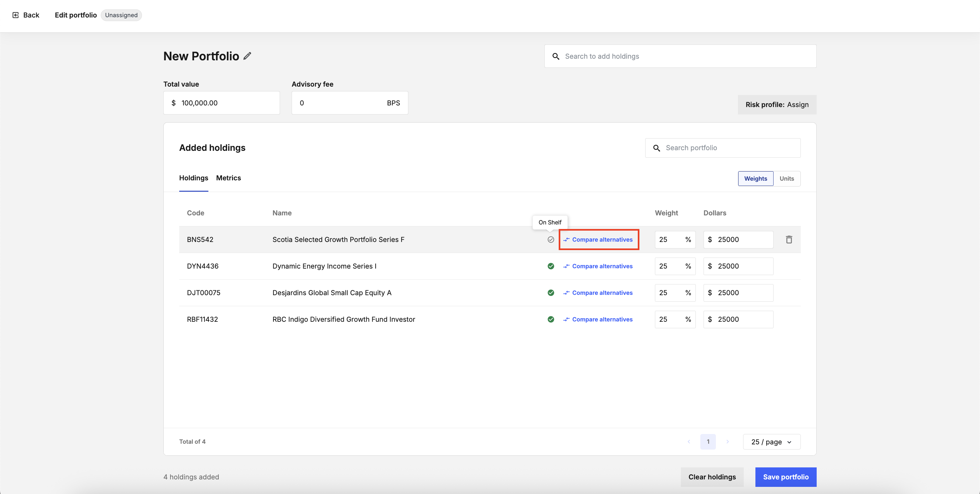This screenshot has height=494, width=980.
Task: Focus the Search to add holdings field
Action: (x=680, y=56)
